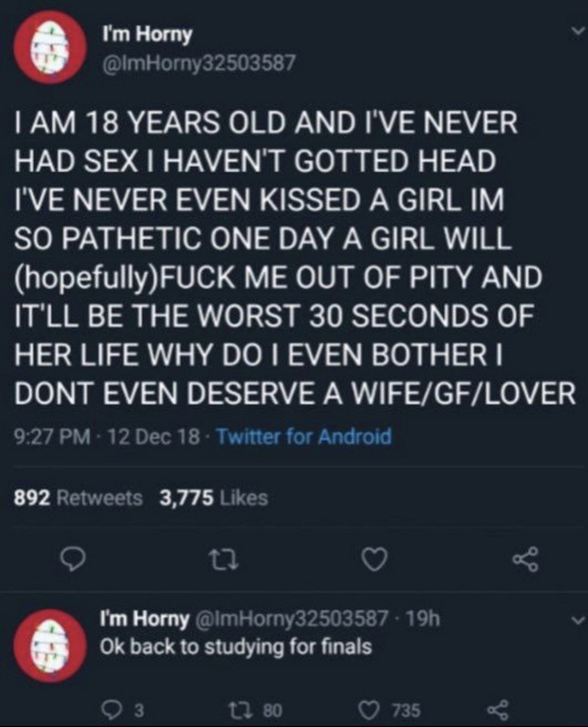Expand options chevron on the reply tweet
This screenshot has height=727, width=588.
tap(576, 620)
